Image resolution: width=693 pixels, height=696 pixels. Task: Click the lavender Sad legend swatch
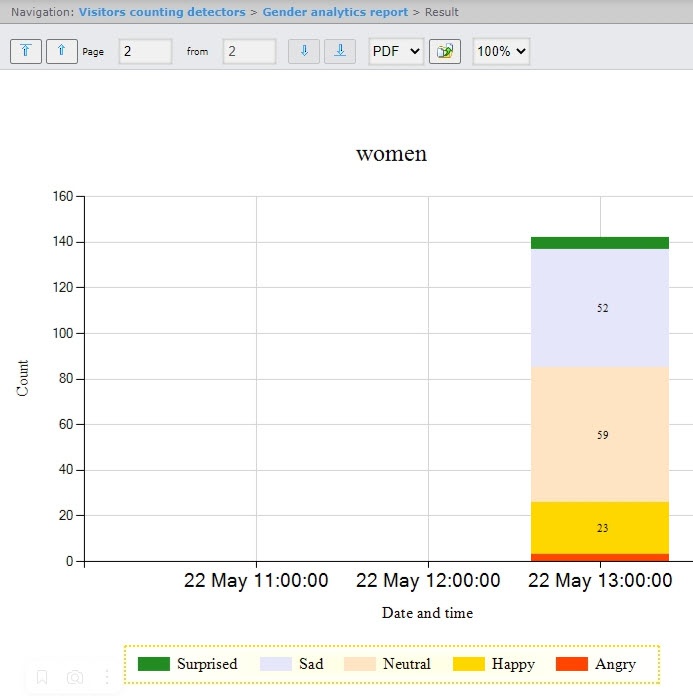pyautogui.click(x=276, y=664)
